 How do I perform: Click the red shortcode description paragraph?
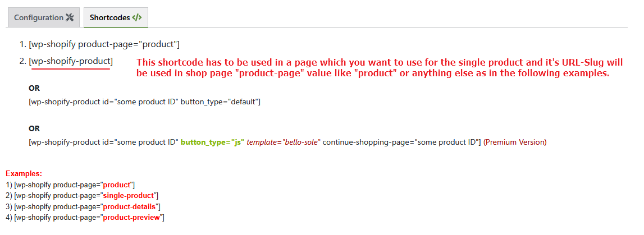[x=373, y=67]
